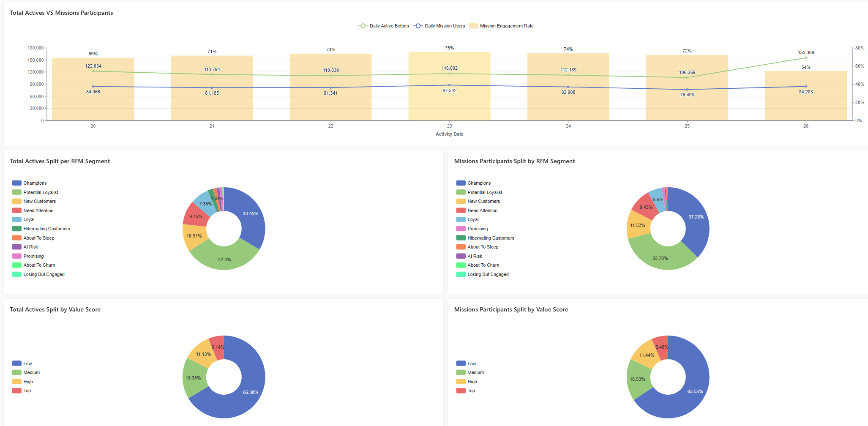868x426 pixels.
Task: Toggle Potential Loyalist in Missions Participants RFM legend
Action: coord(484,192)
